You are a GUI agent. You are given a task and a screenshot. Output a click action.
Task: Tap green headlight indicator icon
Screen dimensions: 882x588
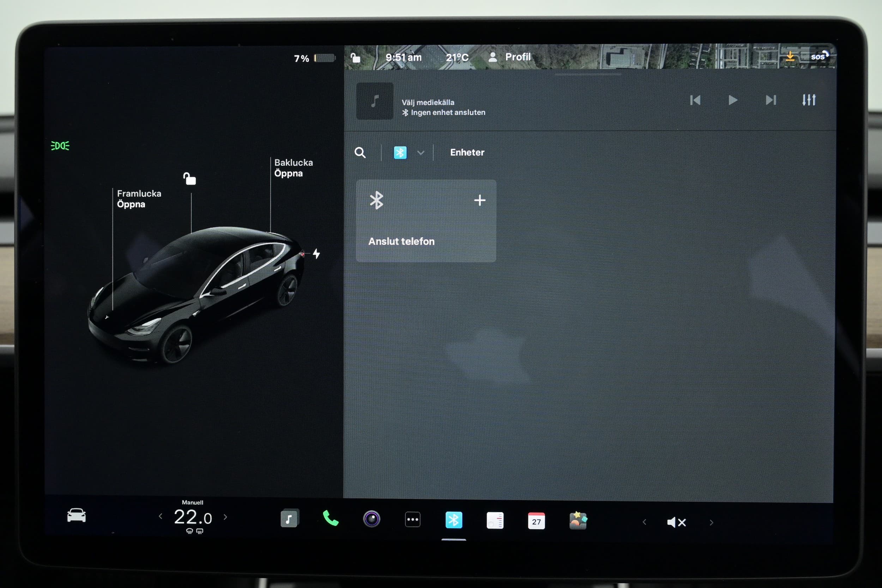coord(60,145)
